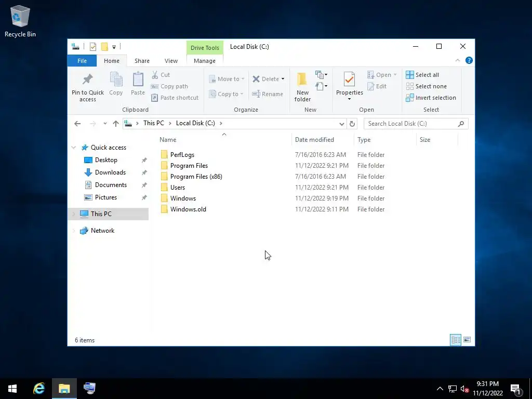The width and height of the screenshot is (532, 399).
Task: Sort by the Name column header
Action: coord(225,139)
